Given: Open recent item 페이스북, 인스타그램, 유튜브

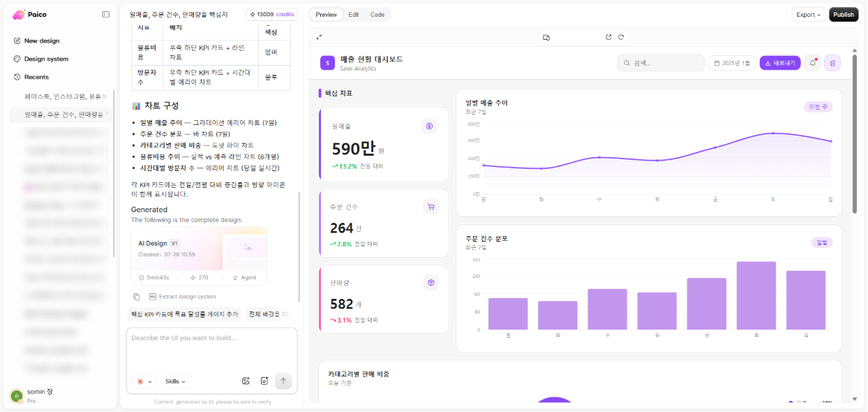Looking at the screenshot, I should tap(66, 96).
